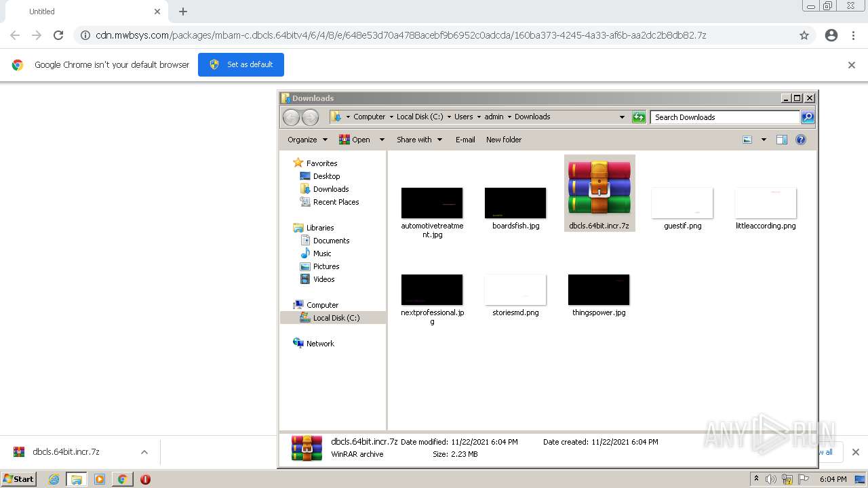Screen dimensions: 868x488
Task: Change the view with the view icon
Action: click(x=747, y=140)
